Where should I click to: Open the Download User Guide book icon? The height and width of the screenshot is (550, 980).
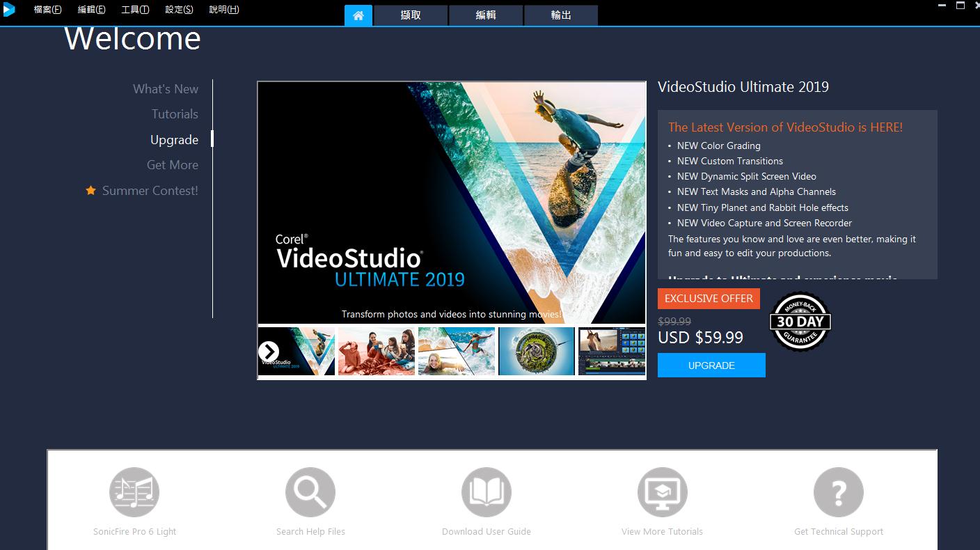tap(487, 492)
